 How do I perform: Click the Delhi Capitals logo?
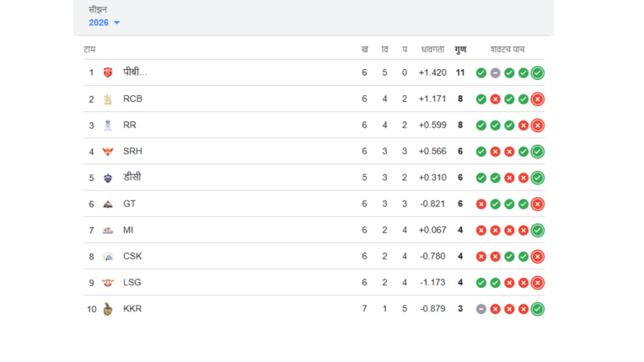pyautogui.click(x=107, y=178)
